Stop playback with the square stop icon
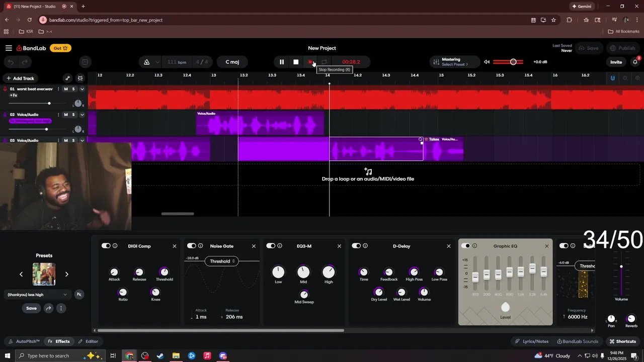 [296, 62]
